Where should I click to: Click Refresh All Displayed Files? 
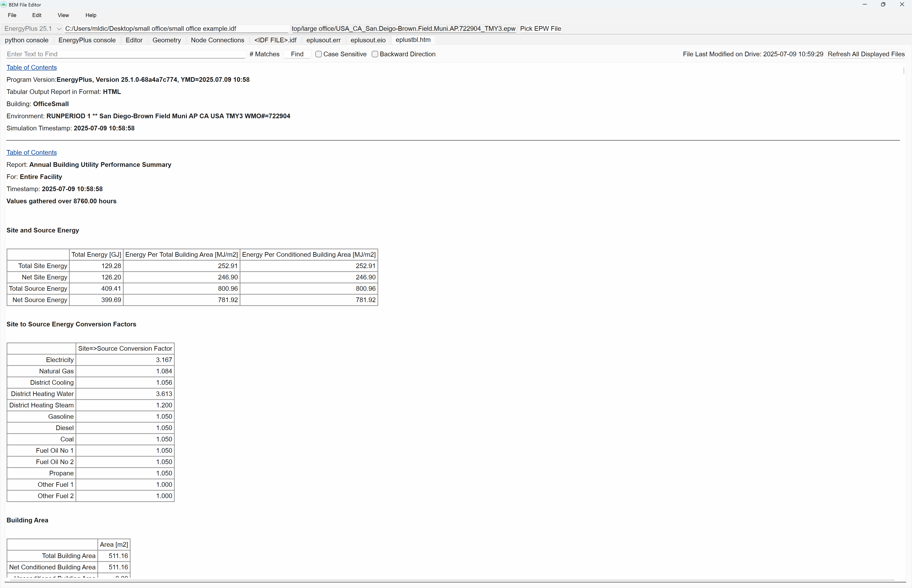pyautogui.click(x=866, y=54)
